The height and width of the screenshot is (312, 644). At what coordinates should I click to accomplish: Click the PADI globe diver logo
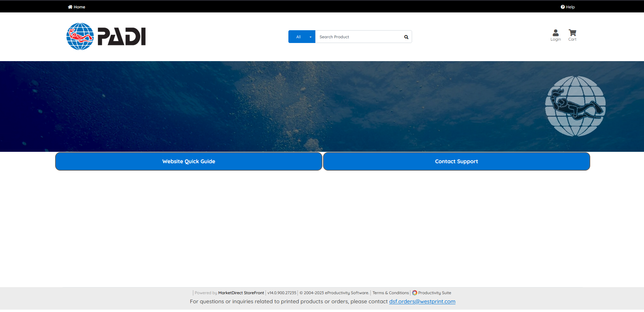(x=80, y=37)
